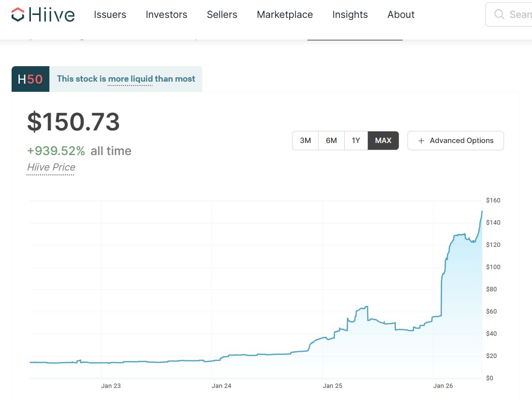The image size is (532, 400).
Task: Open the Issuers menu
Action: click(x=110, y=14)
